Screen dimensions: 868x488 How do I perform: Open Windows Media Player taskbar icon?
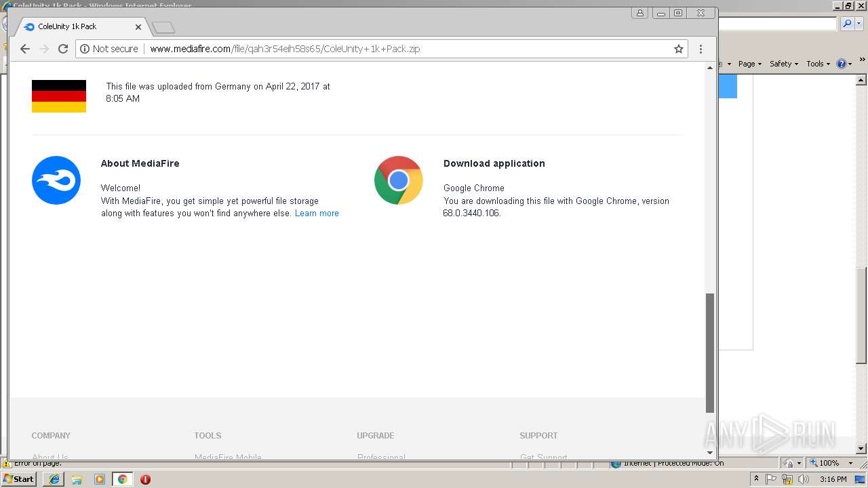[100, 479]
